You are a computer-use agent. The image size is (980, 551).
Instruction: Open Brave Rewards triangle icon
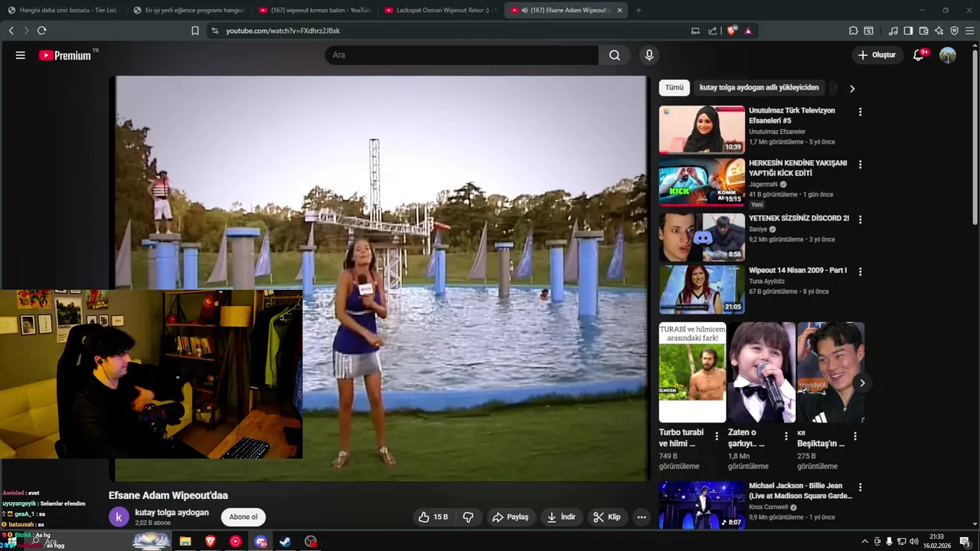click(748, 31)
